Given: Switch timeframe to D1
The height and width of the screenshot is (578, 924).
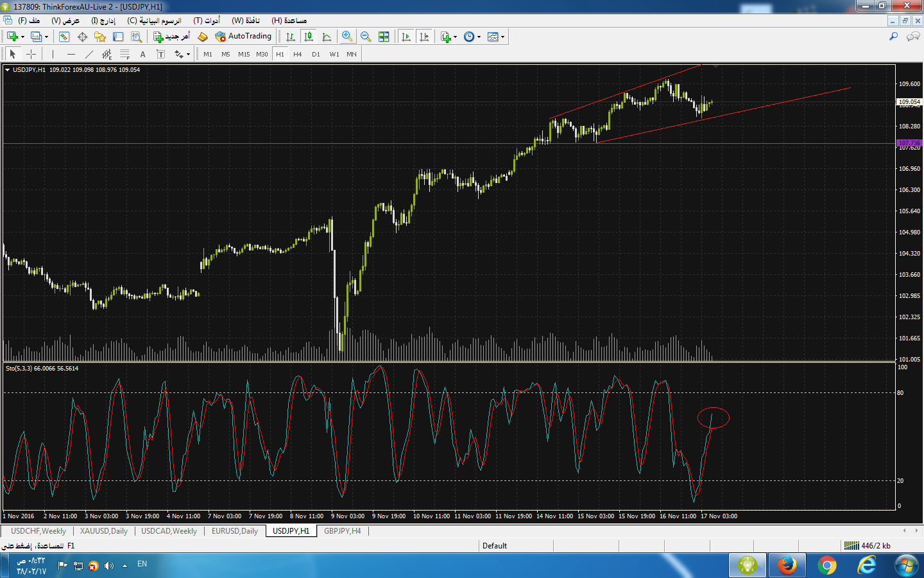Looking at the screenshot, I should coord(316,55).
